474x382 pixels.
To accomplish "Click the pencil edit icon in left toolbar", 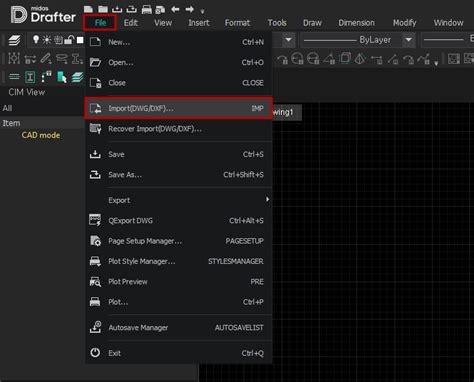I will point(46,58).
